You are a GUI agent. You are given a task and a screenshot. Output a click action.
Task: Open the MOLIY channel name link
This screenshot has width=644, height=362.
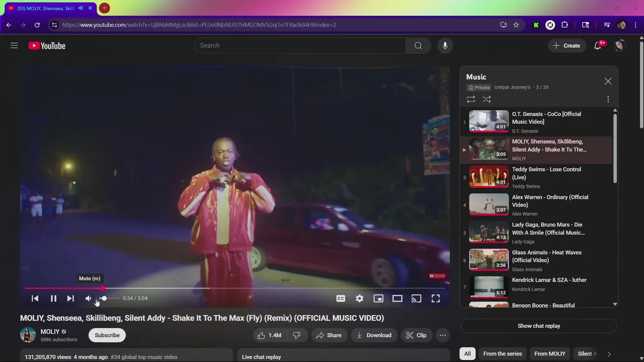[x=50, y=332]
